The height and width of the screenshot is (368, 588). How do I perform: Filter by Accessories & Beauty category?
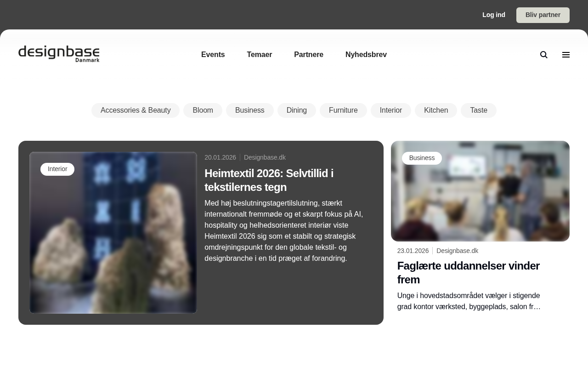(136, 110)
